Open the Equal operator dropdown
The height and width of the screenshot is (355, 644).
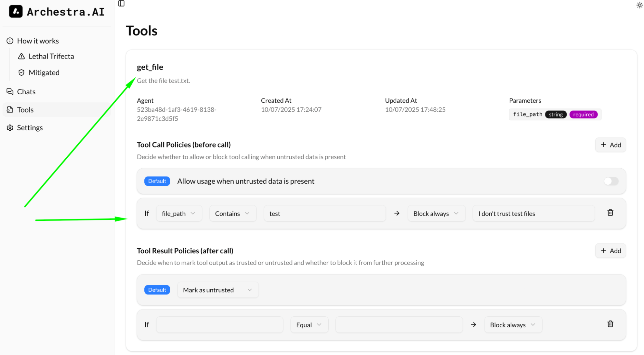point(309,325)
